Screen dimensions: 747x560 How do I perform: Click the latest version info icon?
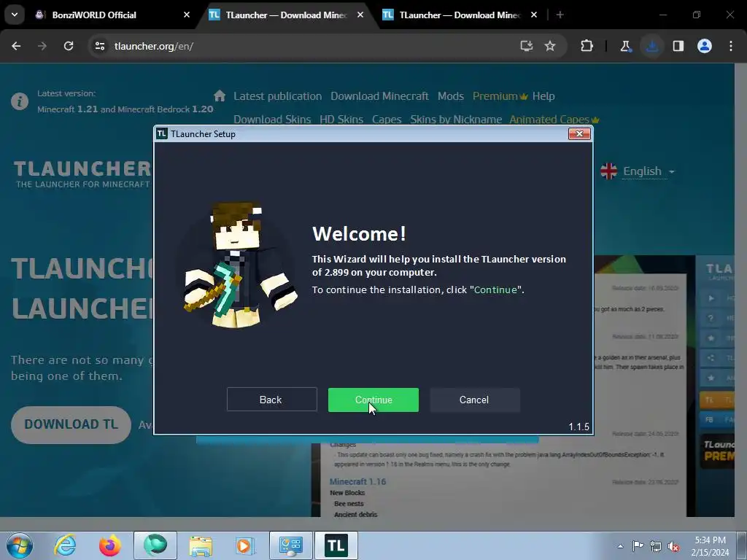click(20, 101)
